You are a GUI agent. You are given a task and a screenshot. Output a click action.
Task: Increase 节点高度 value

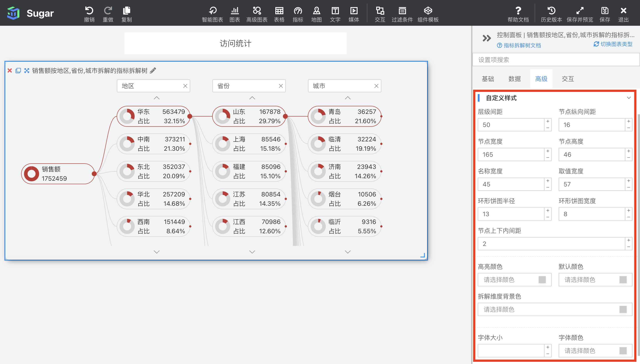click(628, 151)
